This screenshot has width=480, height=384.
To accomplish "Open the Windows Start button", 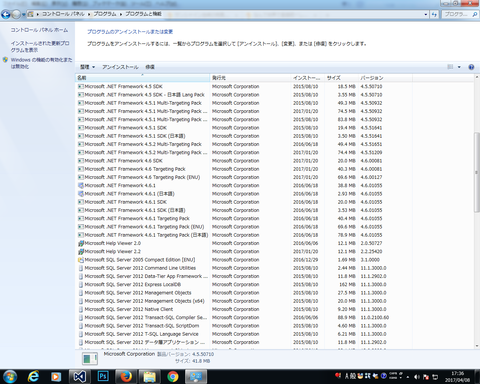I will (x=10, y=377).
